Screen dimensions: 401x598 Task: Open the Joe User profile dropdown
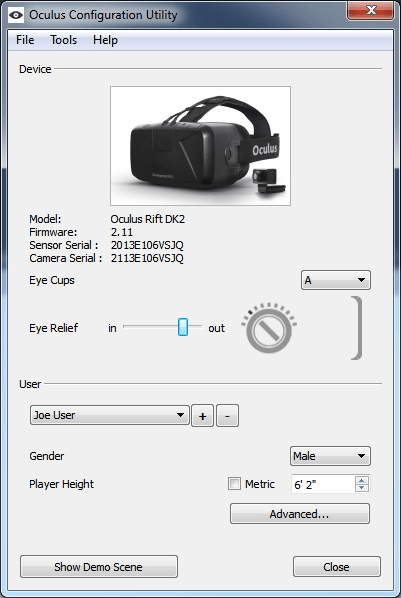click(x=110, y=415)
